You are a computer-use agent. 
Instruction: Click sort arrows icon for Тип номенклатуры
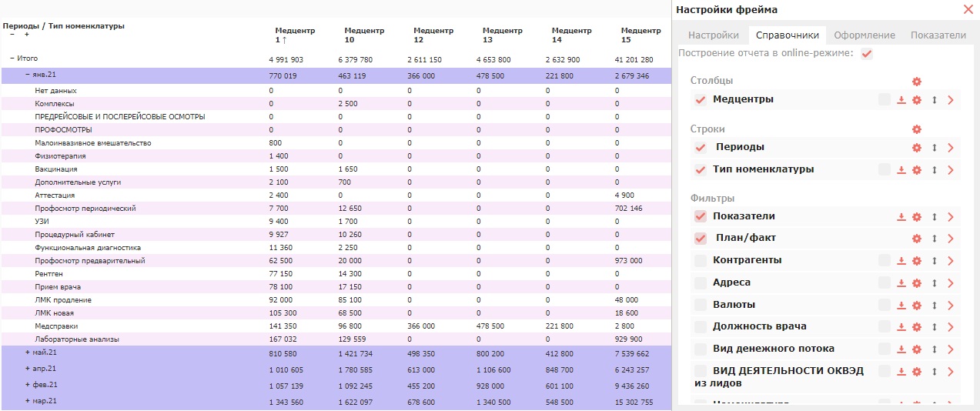934,170
